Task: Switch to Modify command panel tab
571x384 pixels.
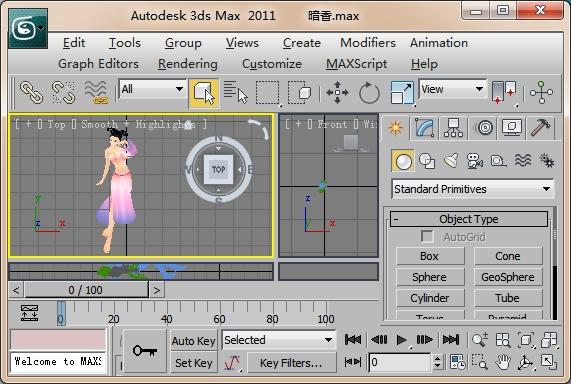Action: point(425,128)
